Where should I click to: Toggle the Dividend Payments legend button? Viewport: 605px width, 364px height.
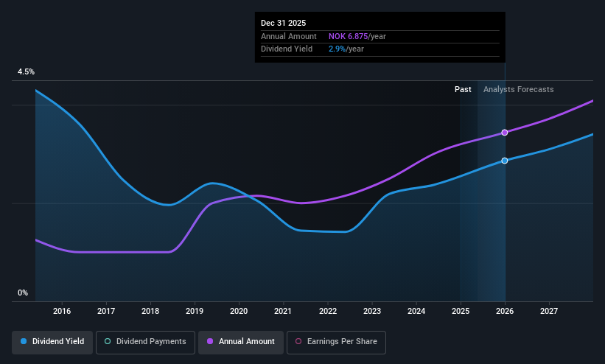145,343
